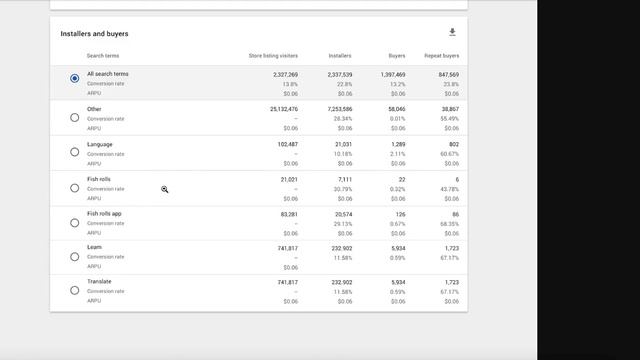The height and width of the screenshot is (360, 640).
Task: Select the All search terms radio button
Action: pyautogui.click(x=74, y=78)
